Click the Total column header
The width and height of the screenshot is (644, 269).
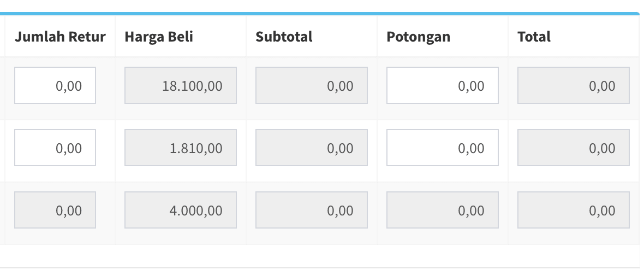point(534,37)
